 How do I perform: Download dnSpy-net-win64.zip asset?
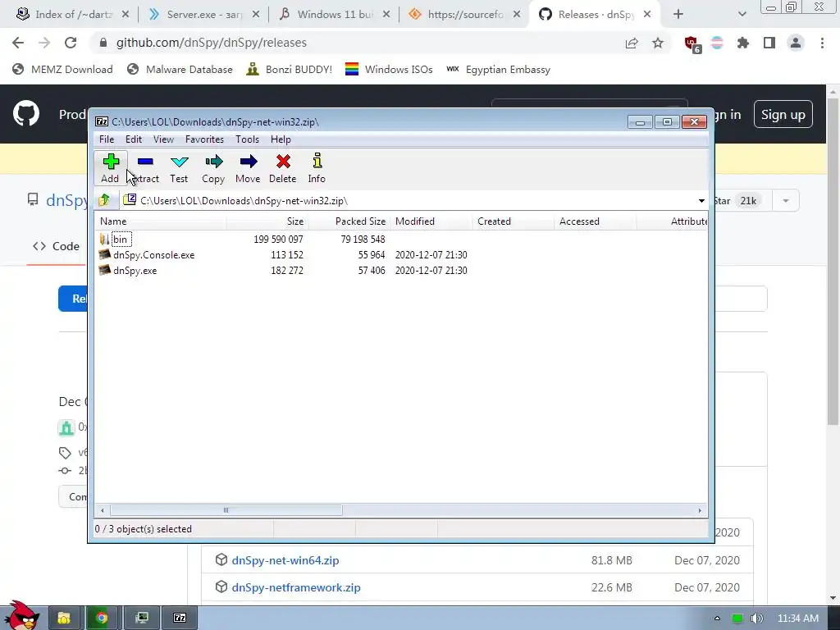tap(285, 560)
